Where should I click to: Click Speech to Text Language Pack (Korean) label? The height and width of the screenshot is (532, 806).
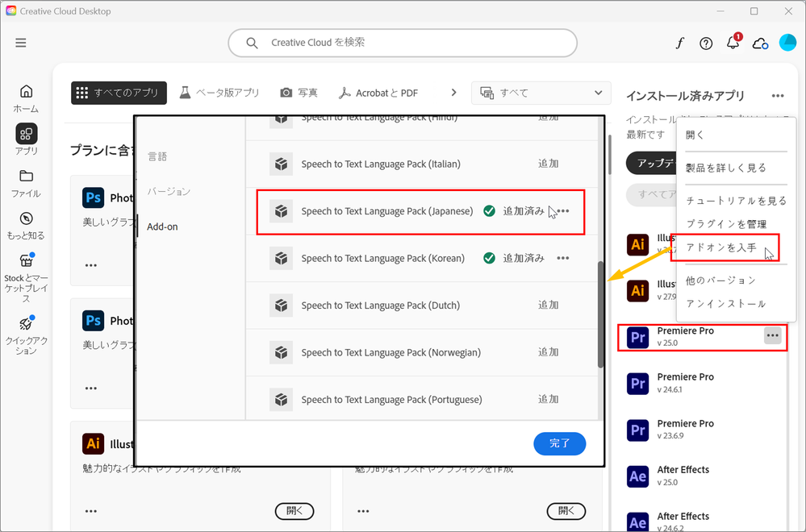point(383,258)
